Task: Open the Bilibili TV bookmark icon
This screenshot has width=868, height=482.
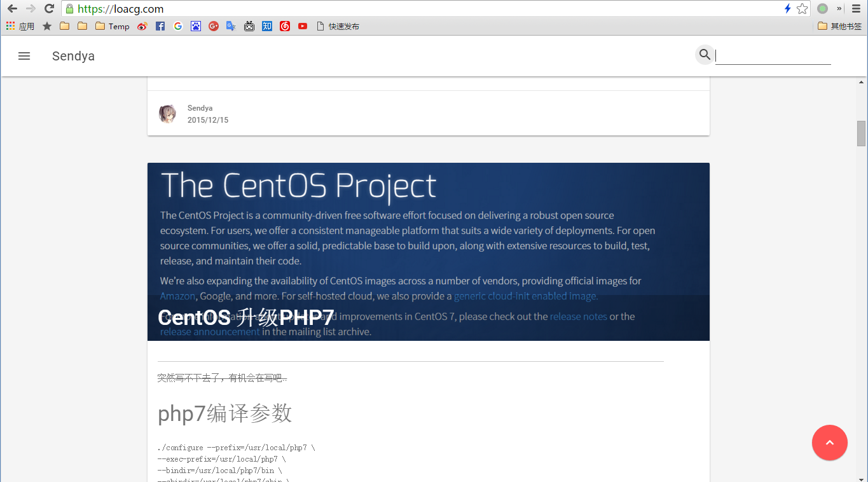Action: 249,26
